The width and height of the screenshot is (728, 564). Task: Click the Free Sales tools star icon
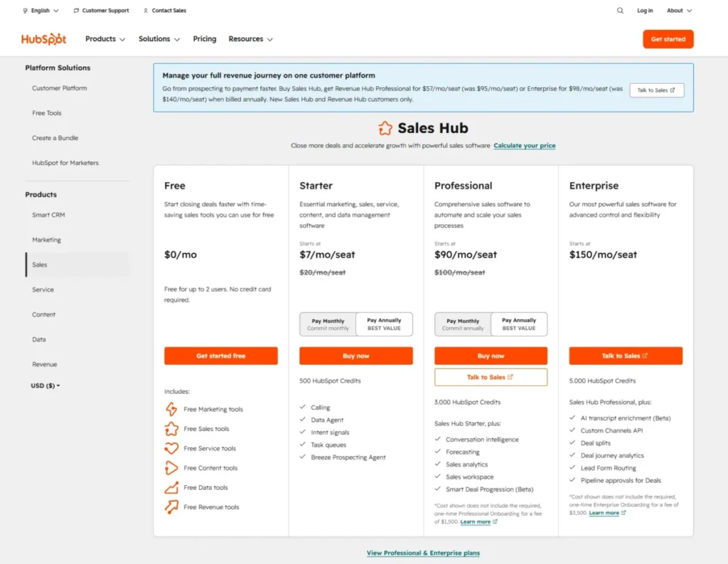(x=171, y=428)
